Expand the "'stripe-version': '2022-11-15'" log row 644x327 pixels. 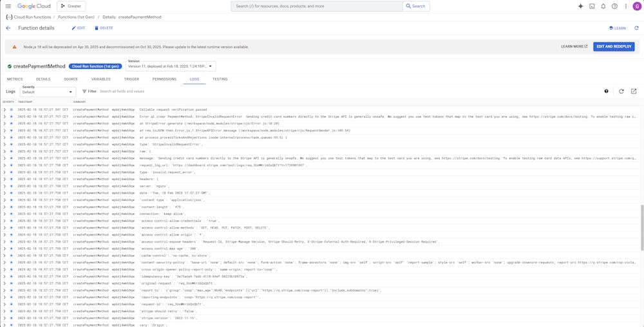(5, 318)
